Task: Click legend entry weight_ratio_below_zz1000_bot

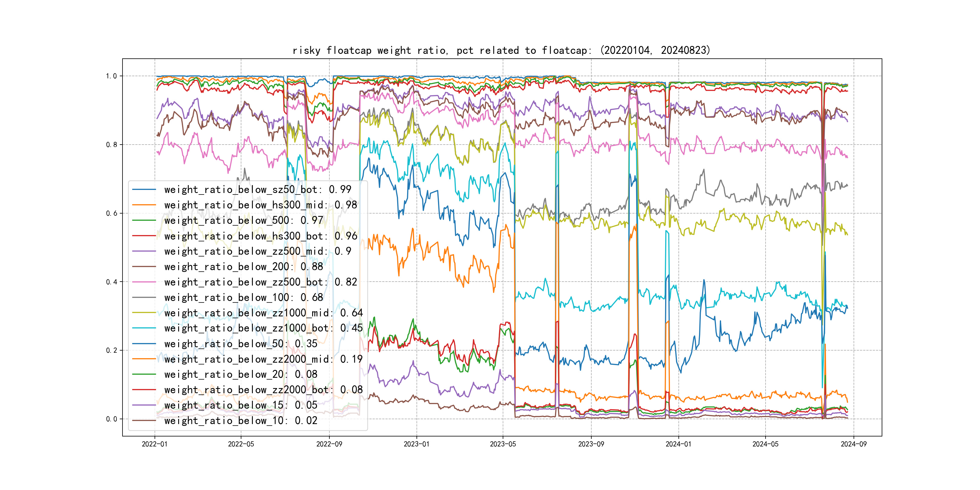Action: click(x=263, y=328)
